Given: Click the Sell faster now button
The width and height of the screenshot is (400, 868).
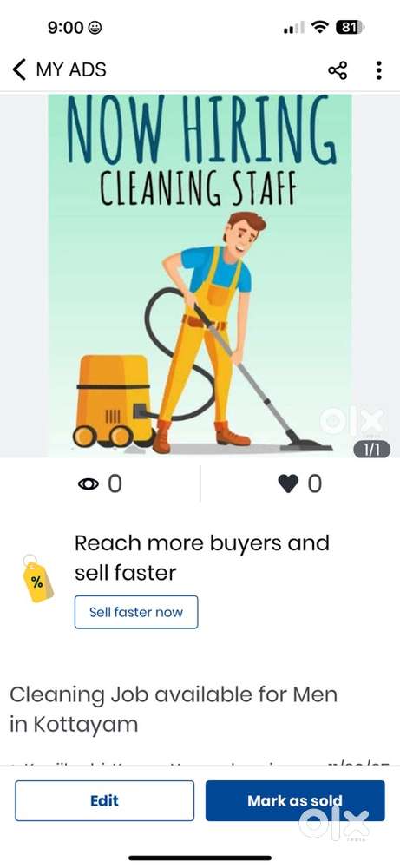Looking at the screenshot, I should tap(136, 612).
